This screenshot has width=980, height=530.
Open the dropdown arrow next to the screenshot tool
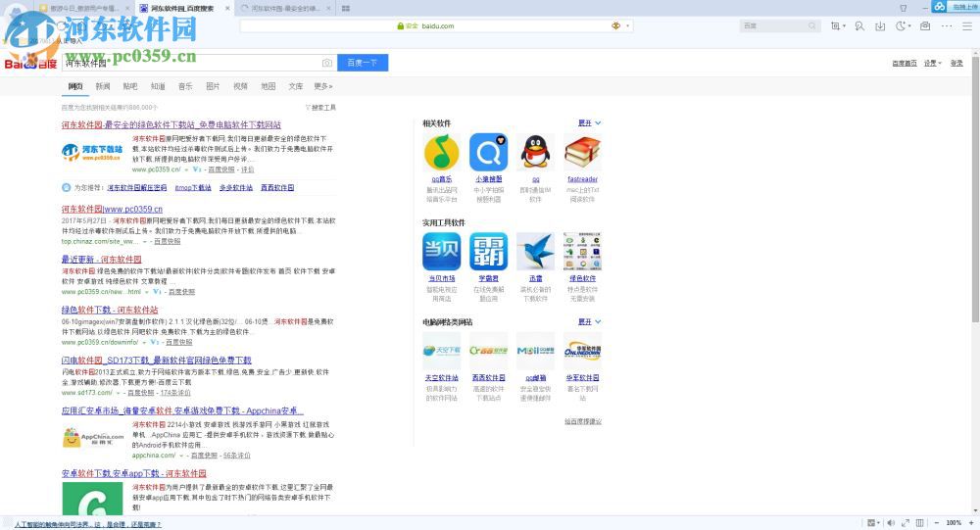point(844,26)
